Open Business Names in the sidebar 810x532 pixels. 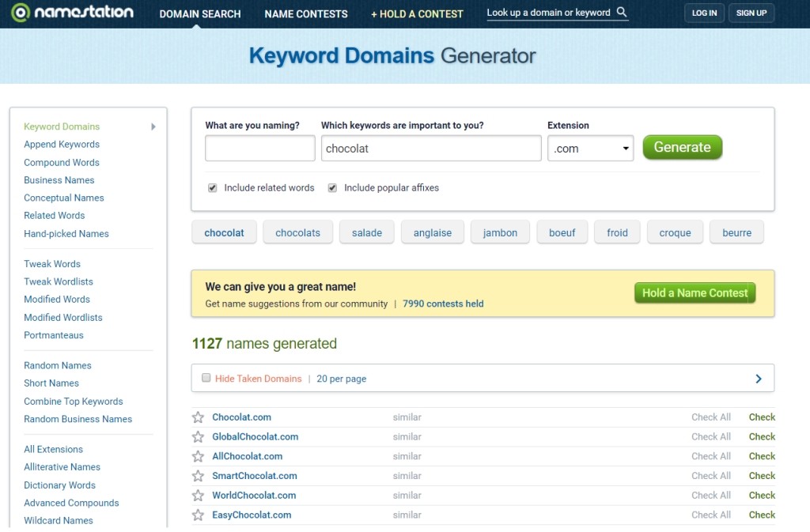coord(59,180)
